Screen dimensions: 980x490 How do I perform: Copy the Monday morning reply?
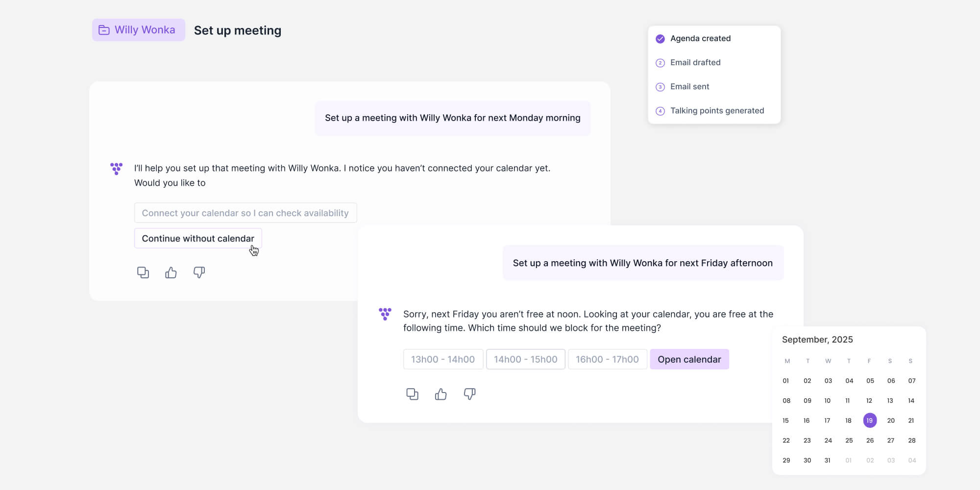[143, 272]
